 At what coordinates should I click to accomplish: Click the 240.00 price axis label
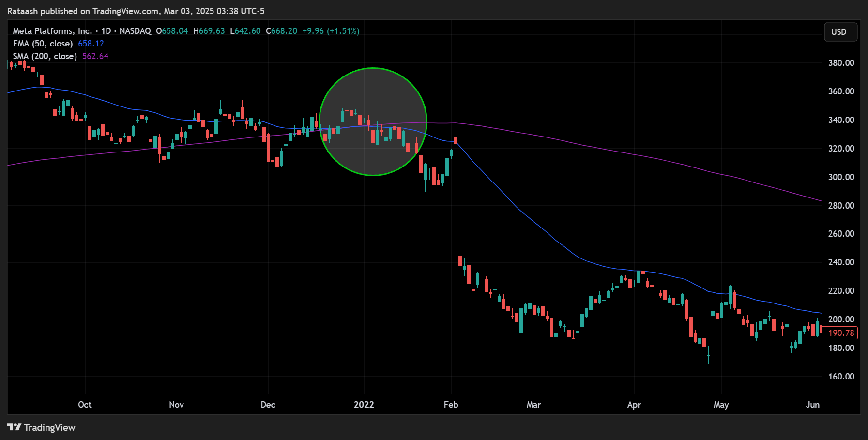click(x=841, y=262)
